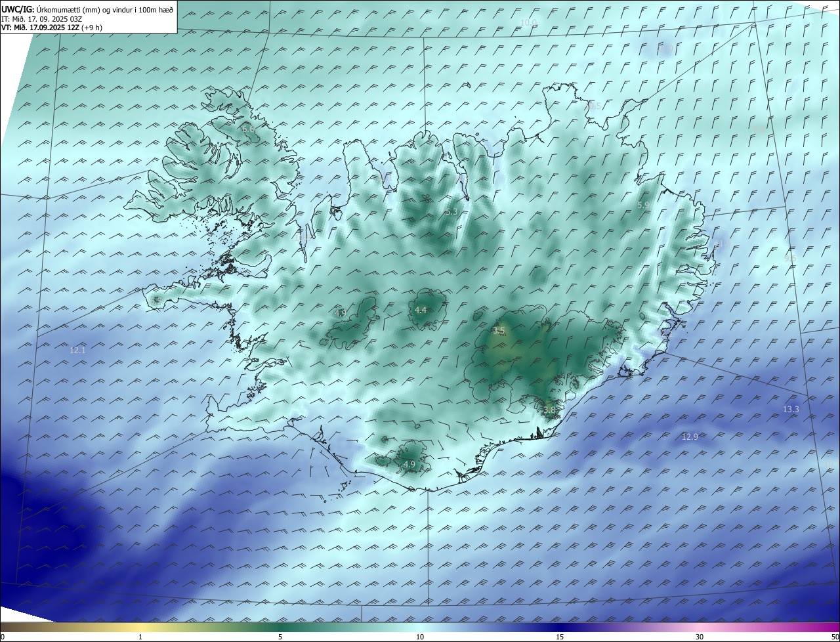Click the 10.0 value at the map's top

[528, 22]
